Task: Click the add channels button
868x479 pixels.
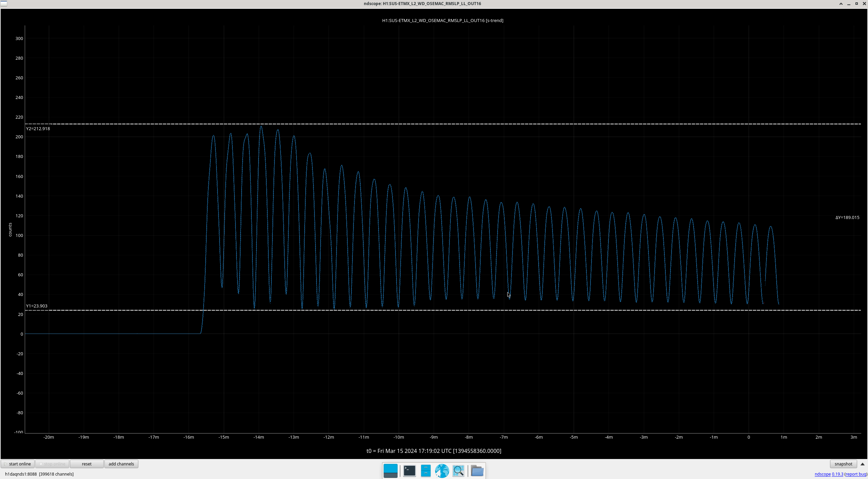Action: 121,464
